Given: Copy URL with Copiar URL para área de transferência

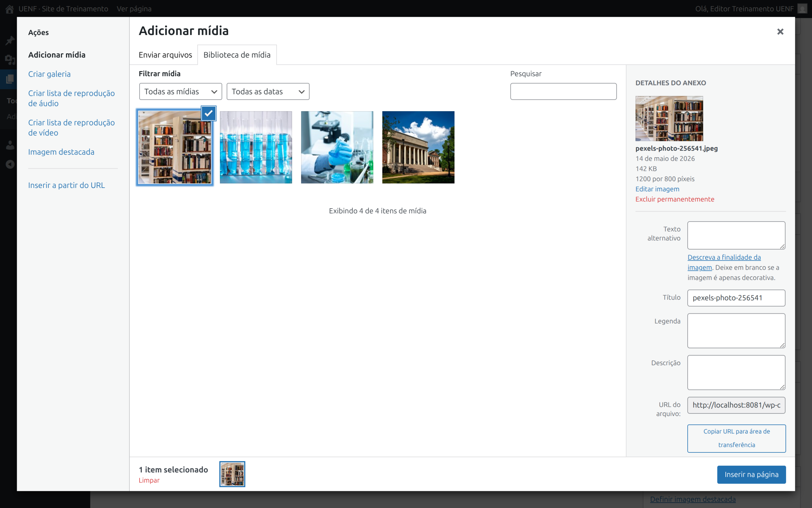Looking at the screenshot, I should coord(736,438).
